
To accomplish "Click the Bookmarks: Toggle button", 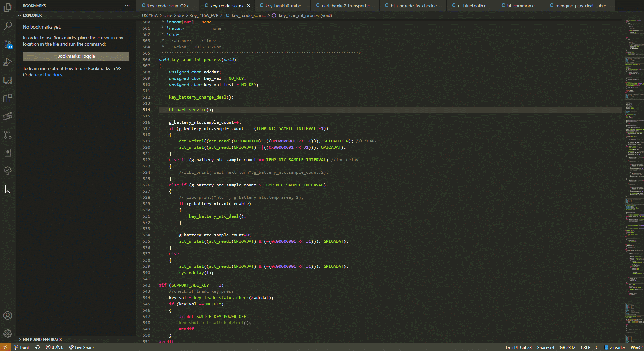I will point(76,56).
